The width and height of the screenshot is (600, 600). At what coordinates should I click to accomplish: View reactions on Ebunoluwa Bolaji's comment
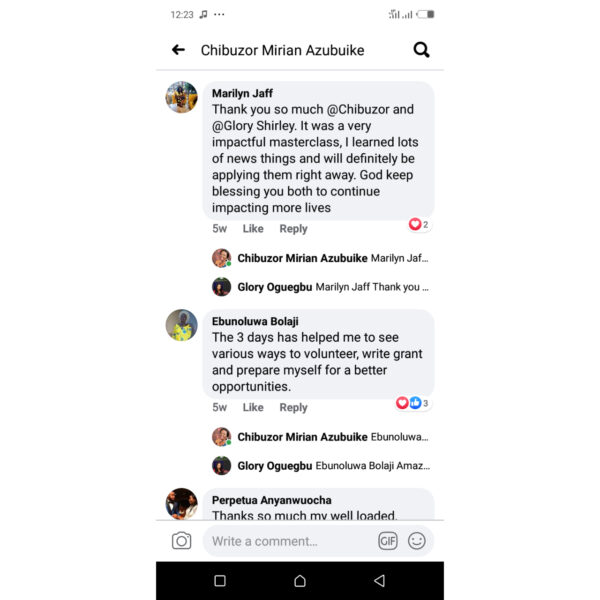pos(412,403)
